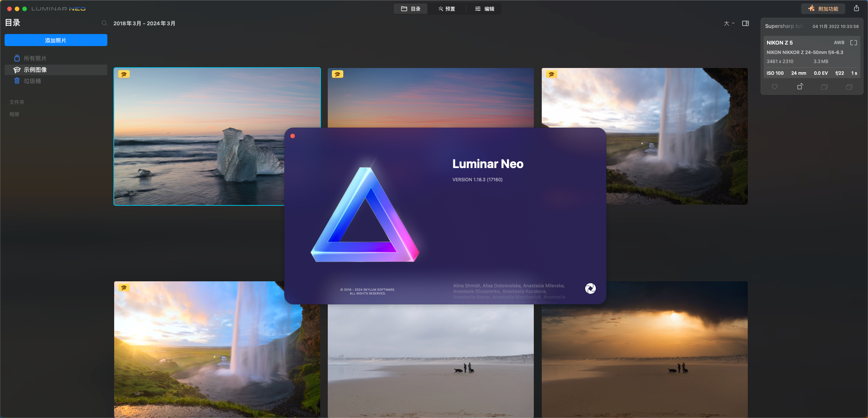Click the 1 s shutter speed value
The width and height of the screenshot is (868, 418).
pyautogui.click(x=854, y=73)
